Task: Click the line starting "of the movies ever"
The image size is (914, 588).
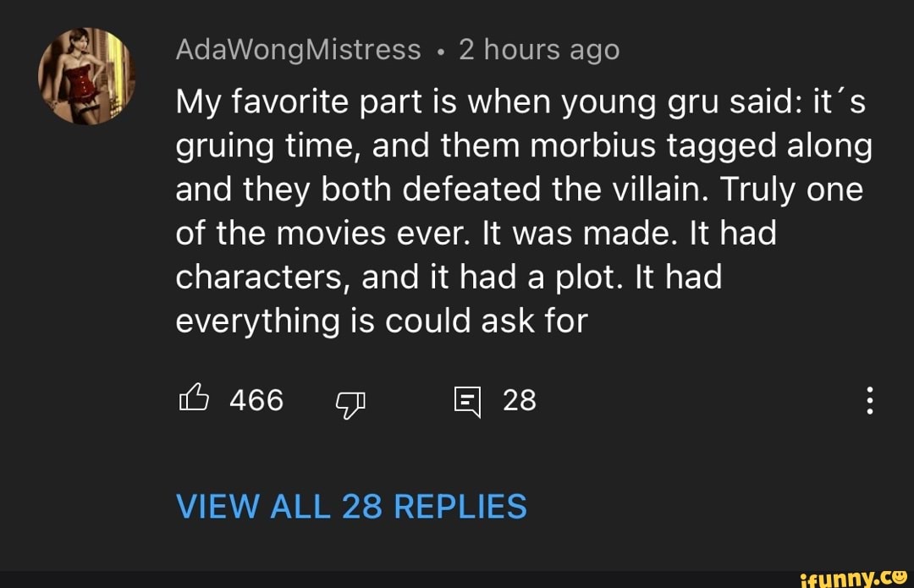Action: [x=476, y=233]
